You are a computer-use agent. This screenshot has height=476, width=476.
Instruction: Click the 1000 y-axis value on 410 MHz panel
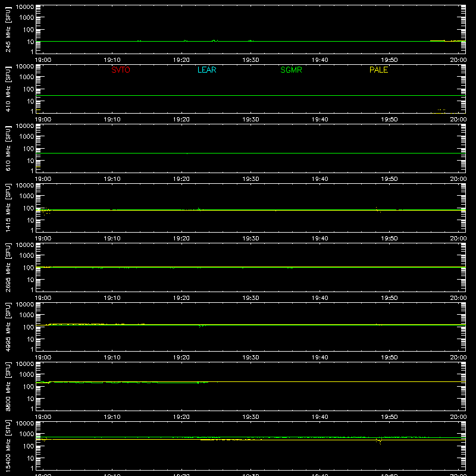(27, 77)
